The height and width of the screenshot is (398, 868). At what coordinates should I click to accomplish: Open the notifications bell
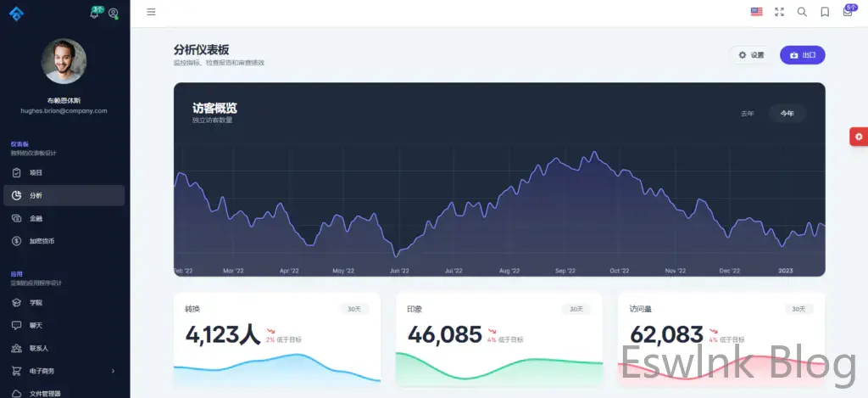click(x=94, y=14)
